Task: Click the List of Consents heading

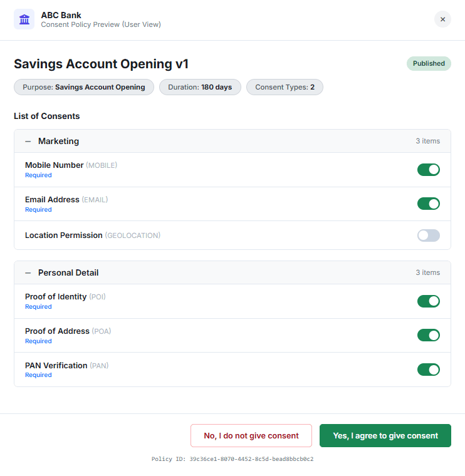Action: [x=47, y=116]
